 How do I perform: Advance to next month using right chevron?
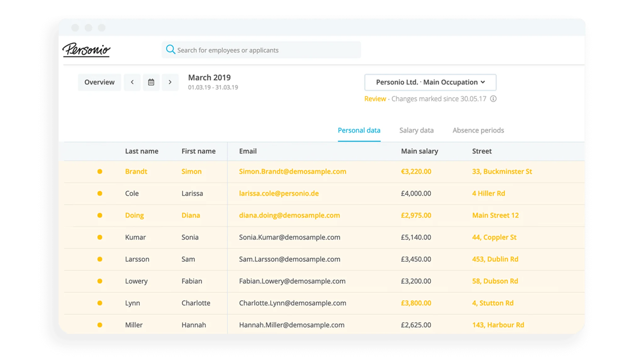tap(170, 82)
